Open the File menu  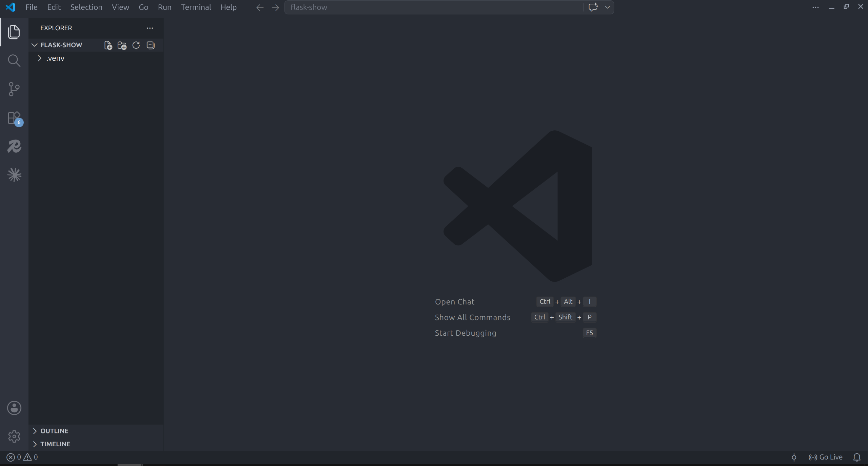pos(32,7)
